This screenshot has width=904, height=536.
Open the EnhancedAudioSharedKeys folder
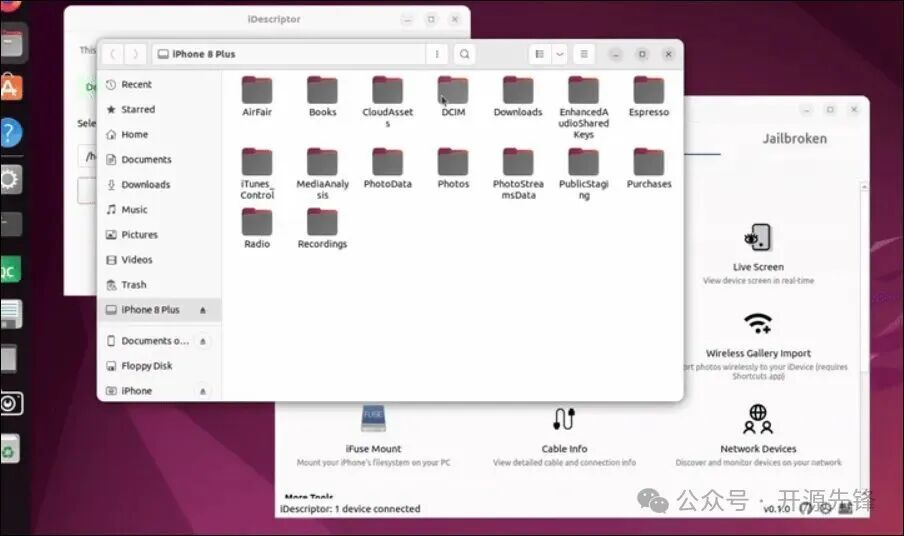pos(583,107)
